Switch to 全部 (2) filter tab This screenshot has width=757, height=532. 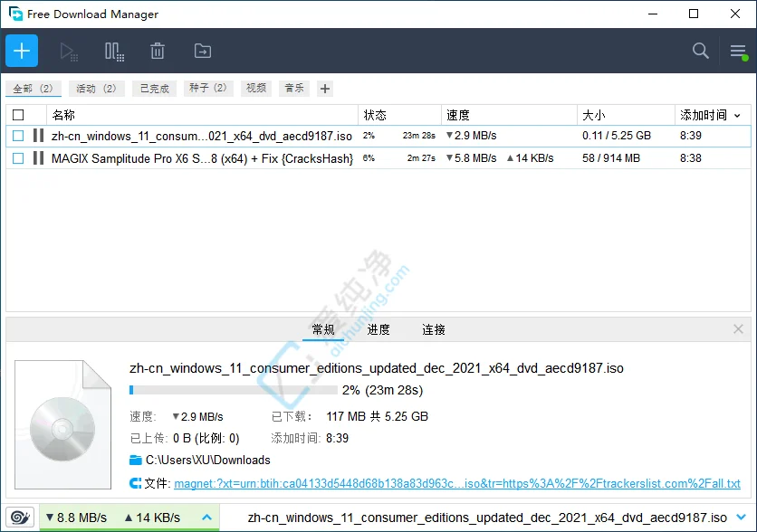pyautogui.click(x=34, y=89)
